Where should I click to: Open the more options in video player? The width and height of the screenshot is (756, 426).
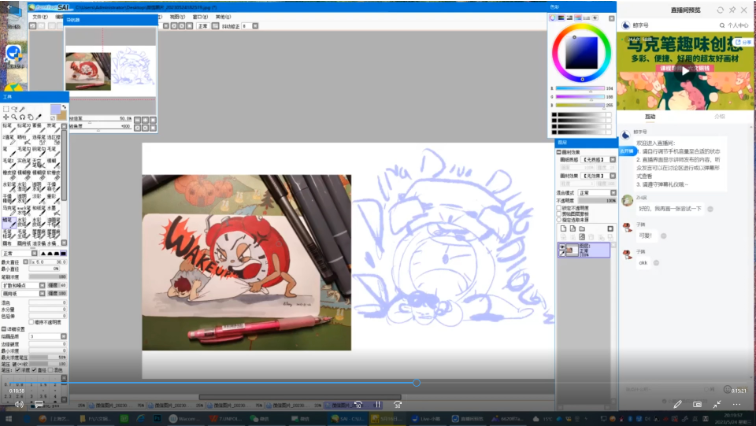click(736, 404)
